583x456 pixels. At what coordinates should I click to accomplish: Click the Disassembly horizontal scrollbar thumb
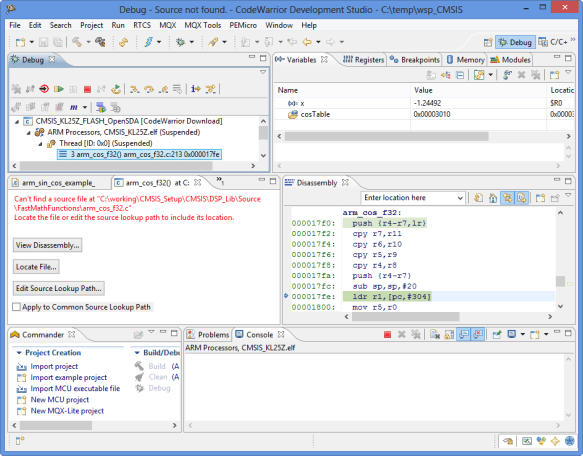pos(406,317)
